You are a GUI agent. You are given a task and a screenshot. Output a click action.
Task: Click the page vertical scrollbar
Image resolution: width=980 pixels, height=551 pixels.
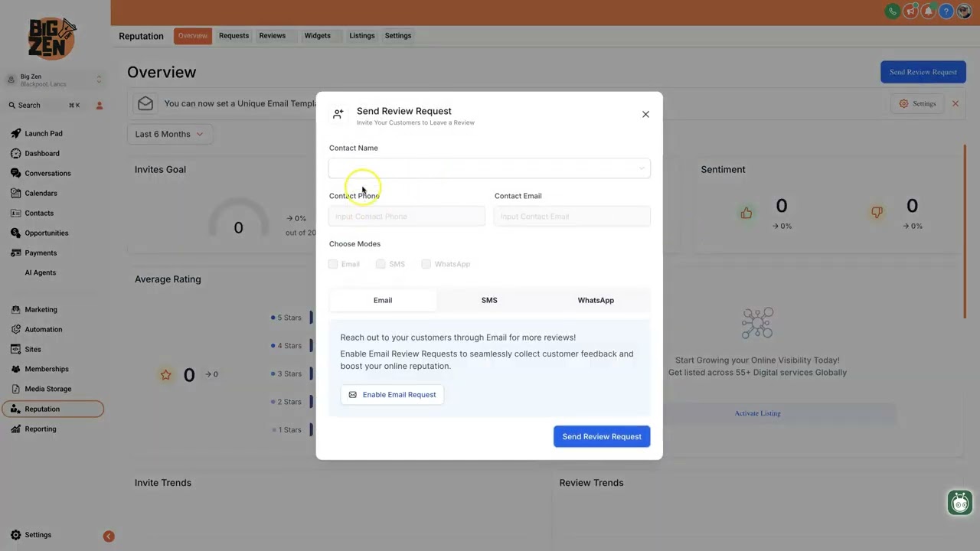click(x=965, y=232)
